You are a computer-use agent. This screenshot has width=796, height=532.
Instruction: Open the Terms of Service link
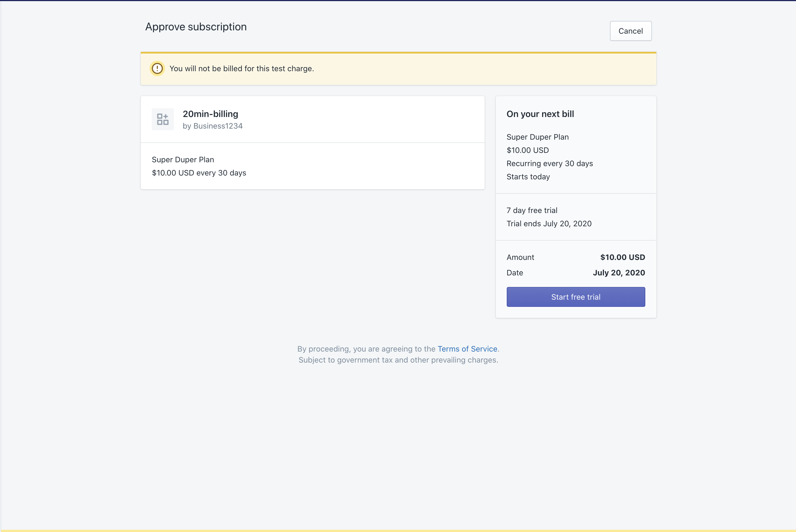point(467,349)
